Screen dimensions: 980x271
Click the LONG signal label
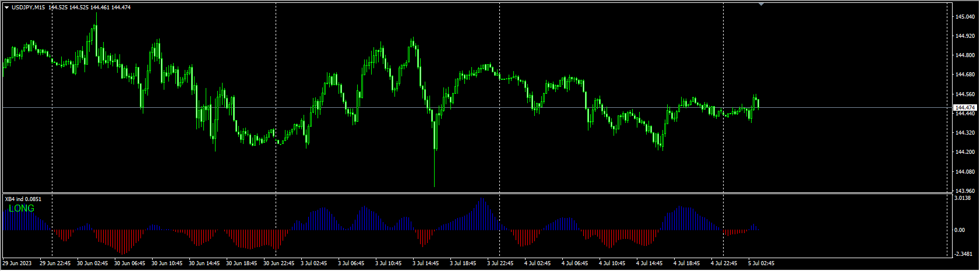point(22,209)
